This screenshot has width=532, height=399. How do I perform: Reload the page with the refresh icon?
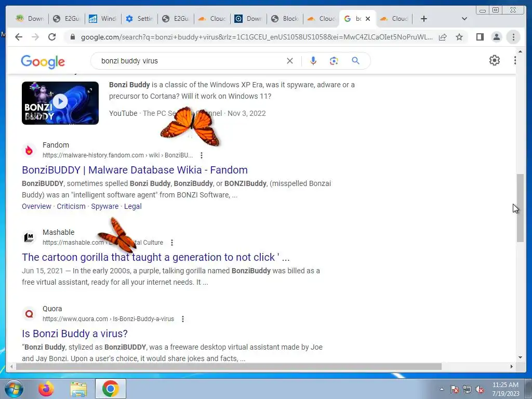pos(52,37)
